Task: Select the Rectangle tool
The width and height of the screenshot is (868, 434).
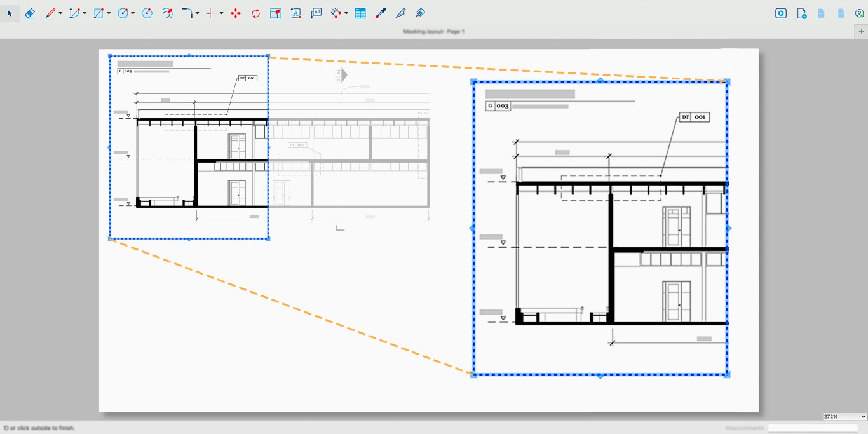Action: pos(98,13)
